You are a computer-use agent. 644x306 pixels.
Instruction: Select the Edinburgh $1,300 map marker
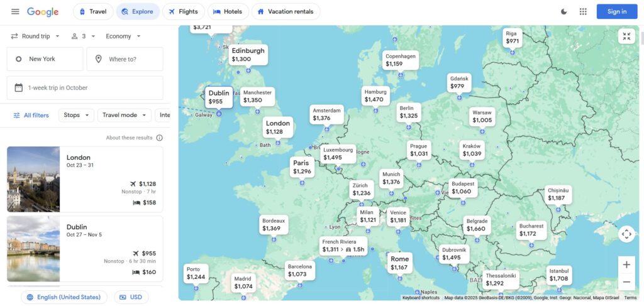pyautogui.click(x=248, y=55)
